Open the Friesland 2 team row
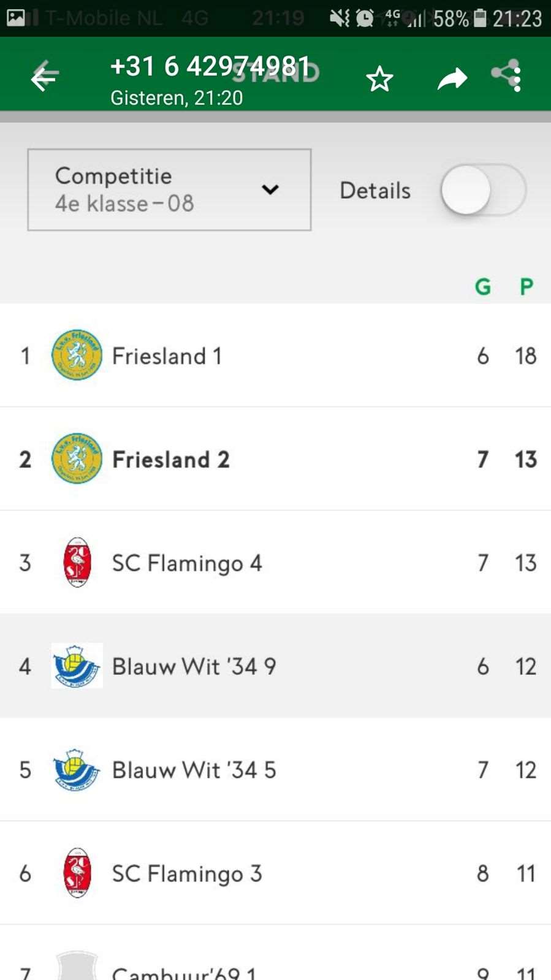Viewport: 551px width, 980px height. (275, 458)
